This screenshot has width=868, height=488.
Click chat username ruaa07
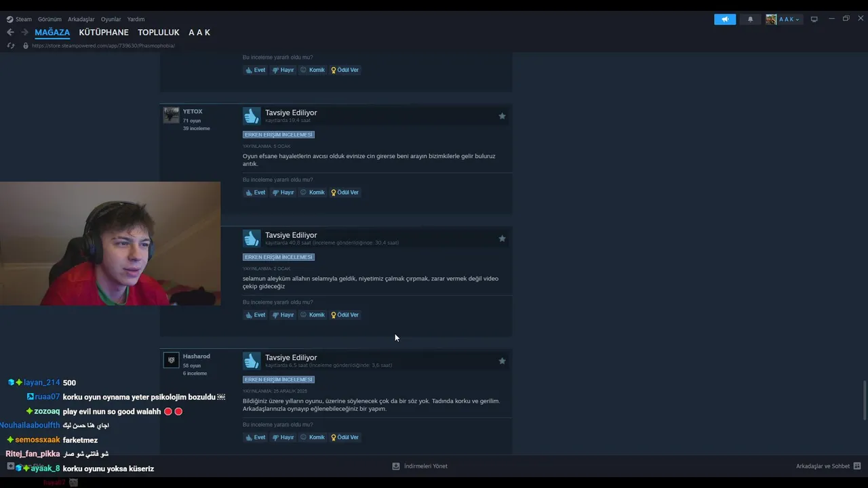click(x=47, y=397)
